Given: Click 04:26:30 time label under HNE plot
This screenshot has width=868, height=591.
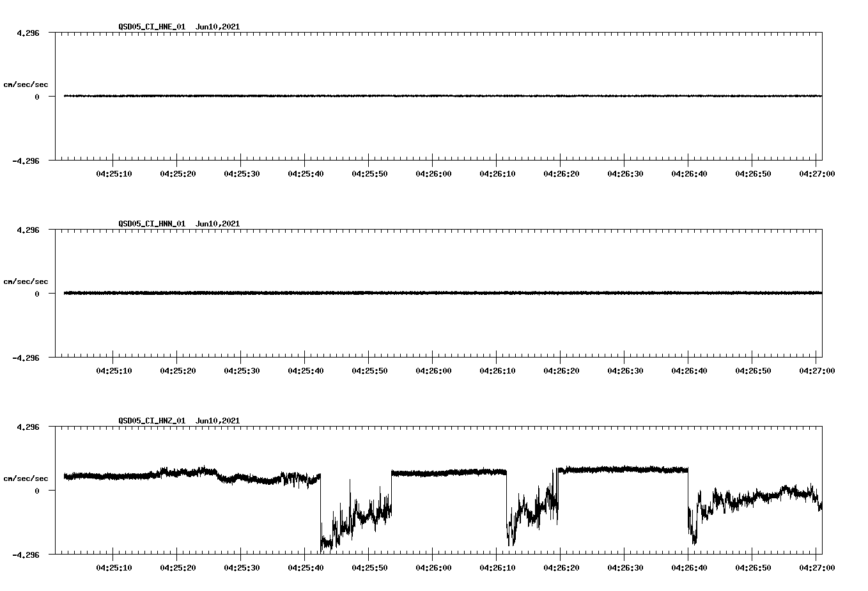Looking at the screenshot, I should coord(625,173).
